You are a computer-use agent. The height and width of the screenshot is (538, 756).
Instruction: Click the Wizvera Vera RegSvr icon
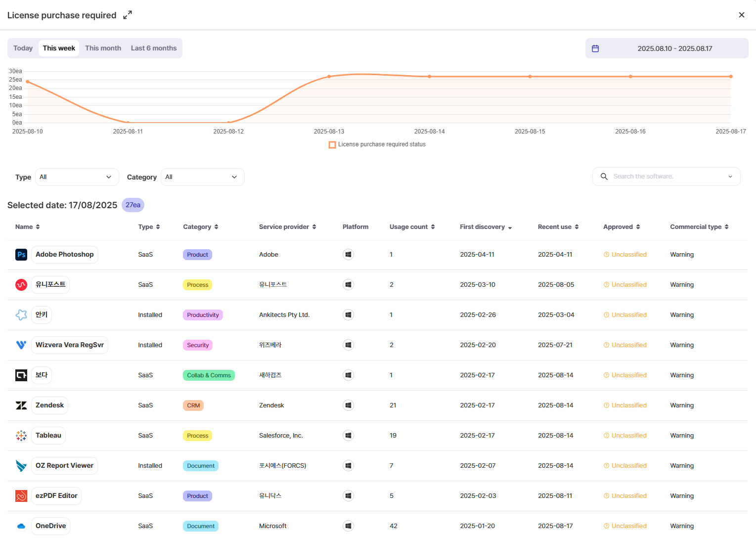click(21, 345)
